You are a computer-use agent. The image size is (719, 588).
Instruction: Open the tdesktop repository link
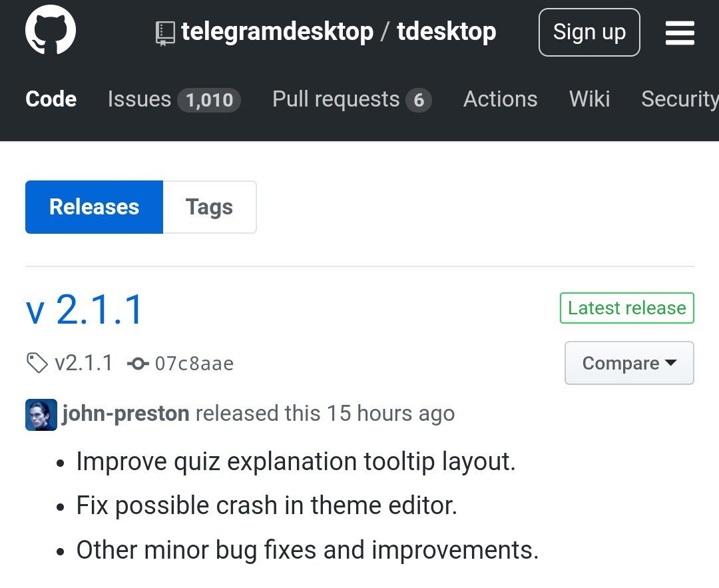[446, 32]
